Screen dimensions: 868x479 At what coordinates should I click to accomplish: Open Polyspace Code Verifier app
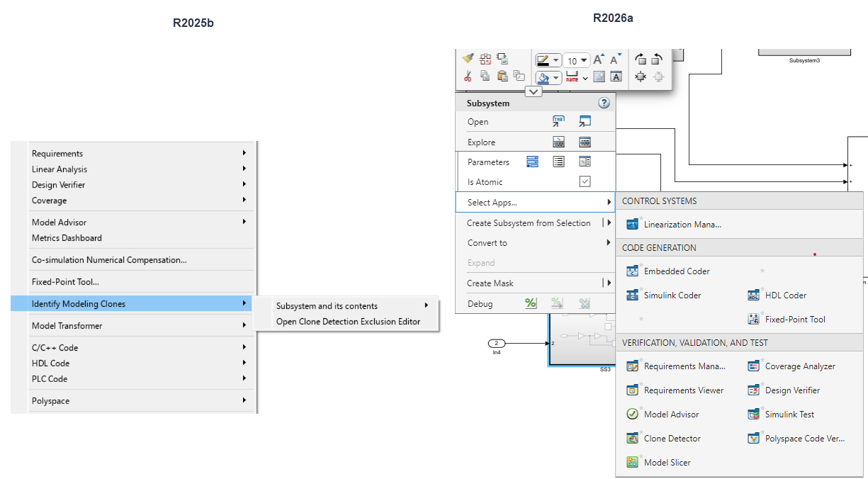(796, 439)
